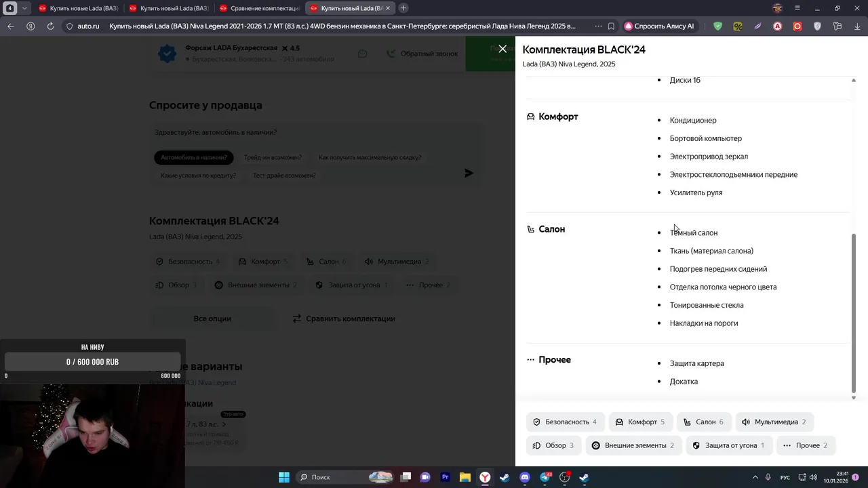Open dealer chat bubble icon near Обратный звонок
This screenshot has height=488, width=868.
point(363,54)
